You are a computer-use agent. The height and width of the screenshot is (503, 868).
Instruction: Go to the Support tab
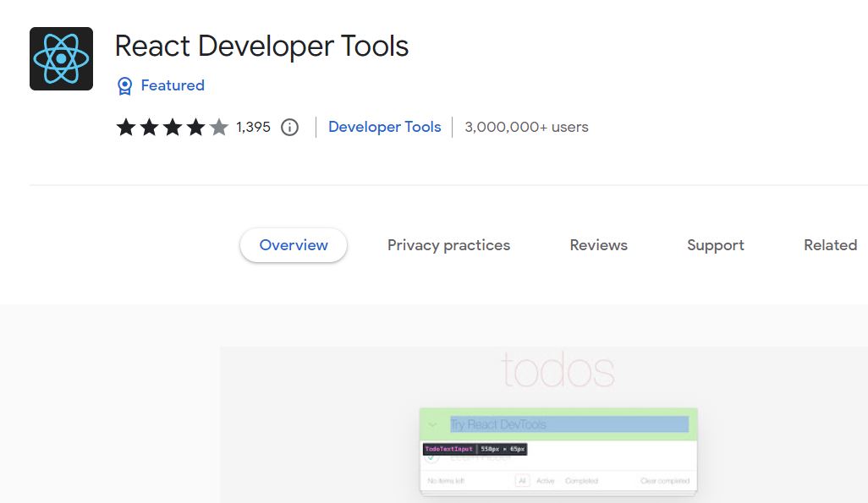[x=716, y=245]
